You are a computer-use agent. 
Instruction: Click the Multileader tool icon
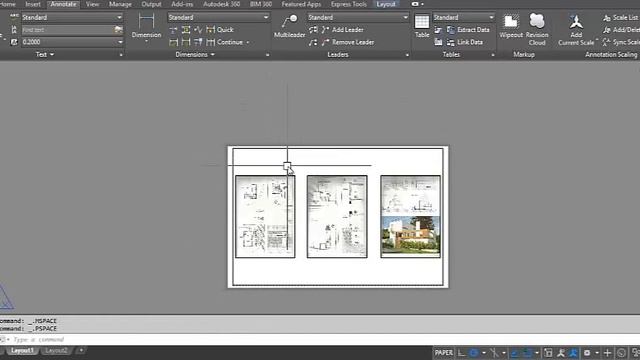[x=290, y=21]
